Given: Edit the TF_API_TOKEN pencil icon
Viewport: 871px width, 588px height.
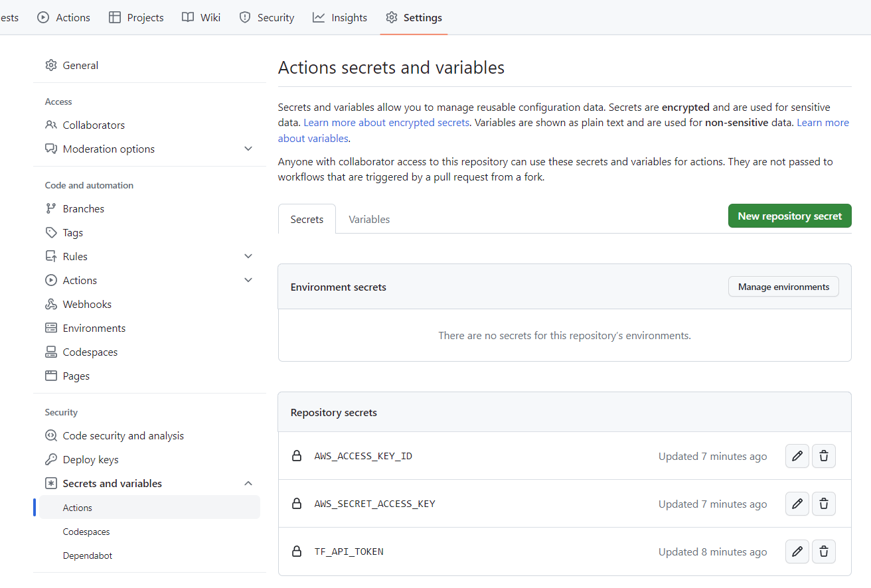Looking at the screenshot, I should click(x=797, y=551).
